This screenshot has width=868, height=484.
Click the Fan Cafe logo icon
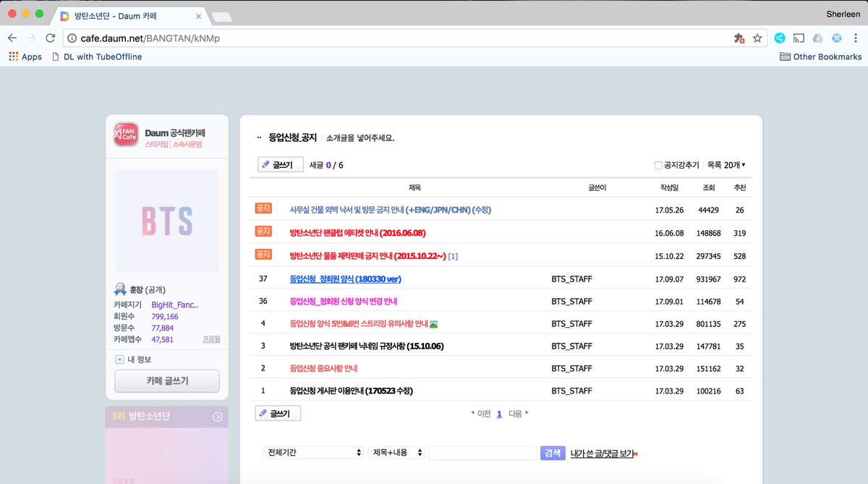126,135
